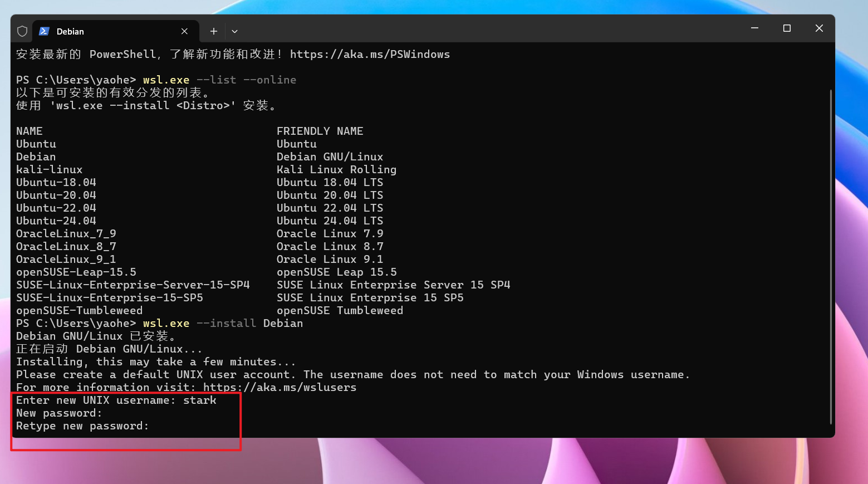Open the https://aka.ms/wslusers link

pos(279,387)
